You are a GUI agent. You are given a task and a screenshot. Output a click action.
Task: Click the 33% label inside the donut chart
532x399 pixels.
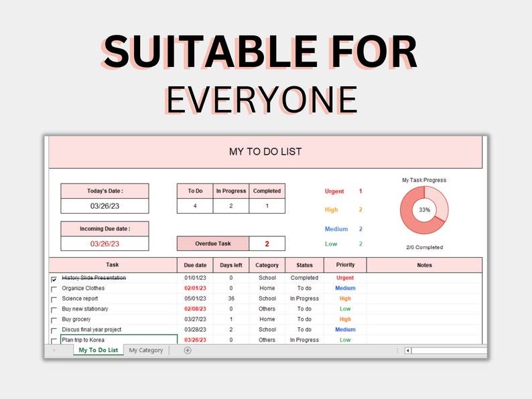pos(424,210)
